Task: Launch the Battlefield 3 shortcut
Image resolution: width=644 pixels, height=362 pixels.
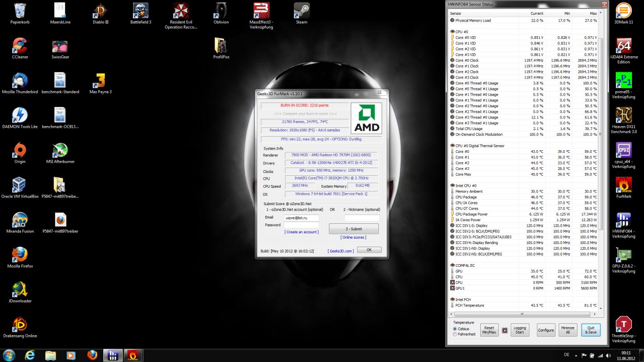Action: point(141,13)
